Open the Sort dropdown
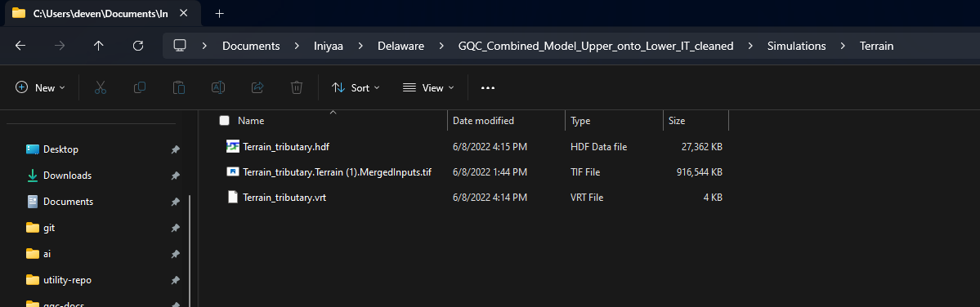Viewport: 980px width, 307px height. 356,88
